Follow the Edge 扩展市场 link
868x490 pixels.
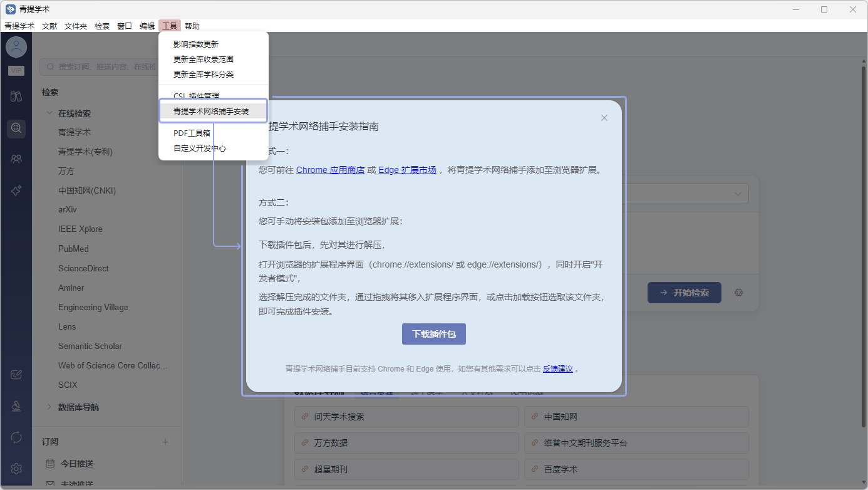click(407, 170)
